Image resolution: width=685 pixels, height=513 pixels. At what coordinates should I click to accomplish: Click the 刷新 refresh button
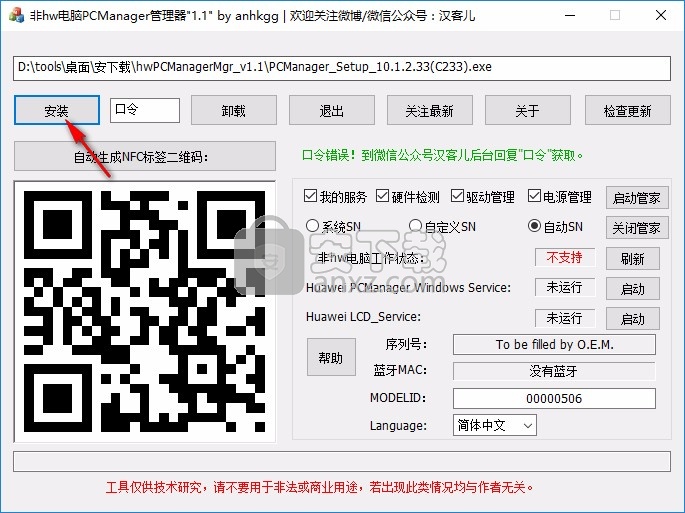point(633,259)
